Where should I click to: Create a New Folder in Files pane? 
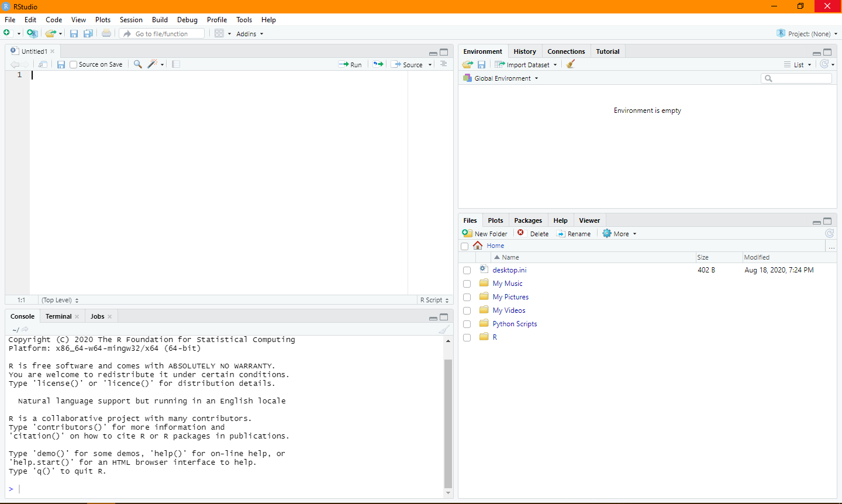[485, 233]
